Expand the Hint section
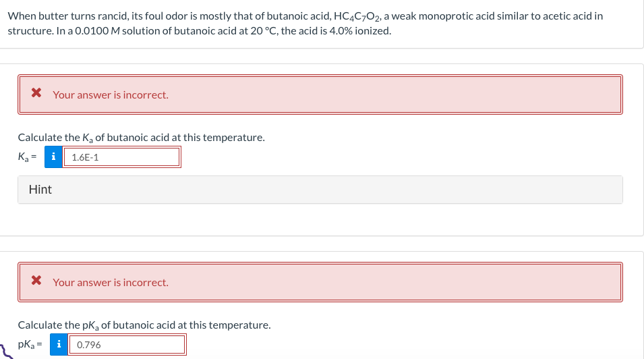This screenshot has width=644, height=359. coord(320,190)
